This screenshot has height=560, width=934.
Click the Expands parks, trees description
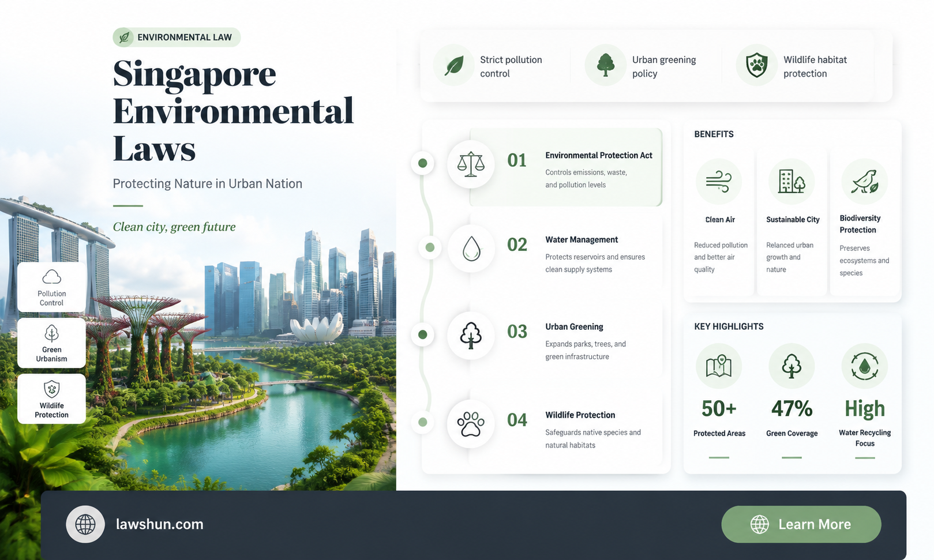coord(586,350)
